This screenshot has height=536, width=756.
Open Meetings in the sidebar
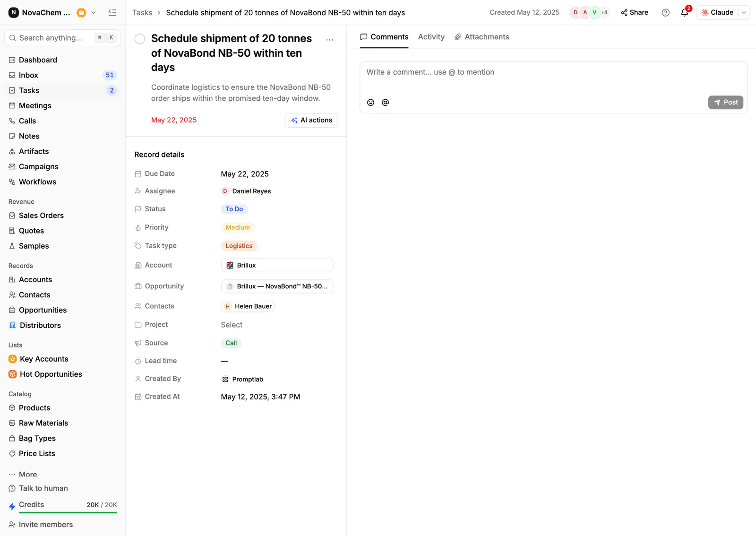63,106
